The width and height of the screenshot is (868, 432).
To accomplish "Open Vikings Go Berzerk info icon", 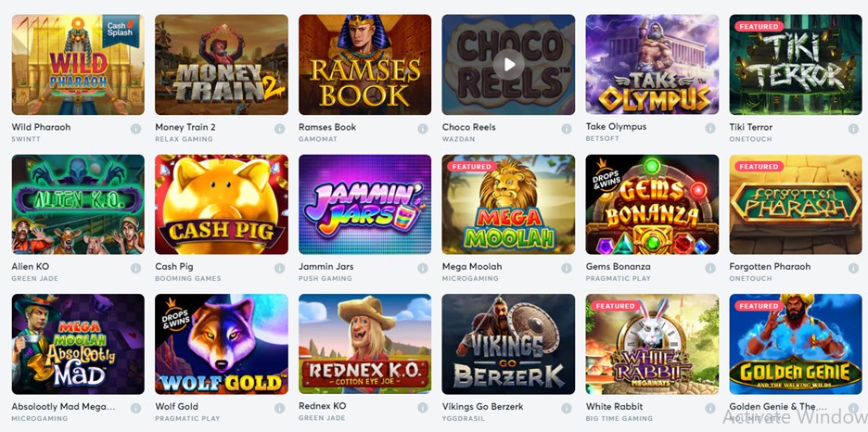I will point(567,408).
